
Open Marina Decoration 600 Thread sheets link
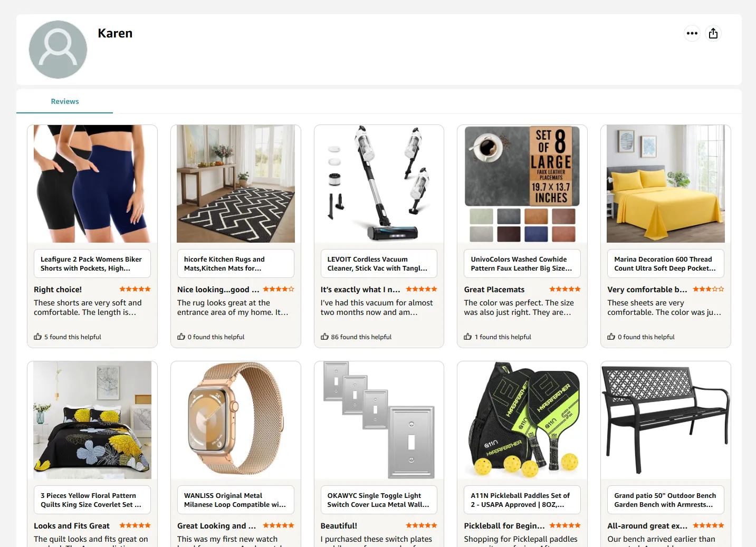coord(666,264)
